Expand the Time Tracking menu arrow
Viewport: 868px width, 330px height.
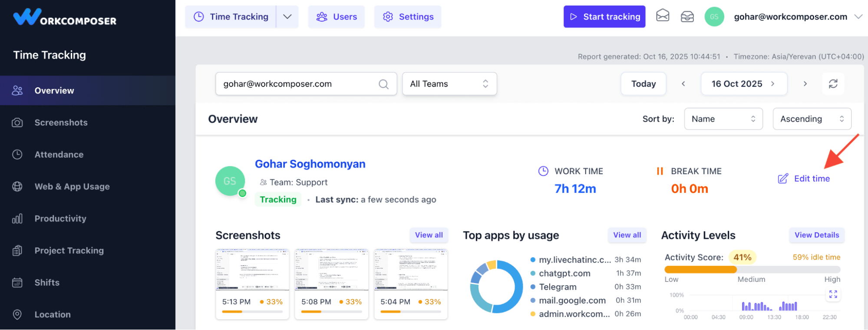[x=287, y=17]
